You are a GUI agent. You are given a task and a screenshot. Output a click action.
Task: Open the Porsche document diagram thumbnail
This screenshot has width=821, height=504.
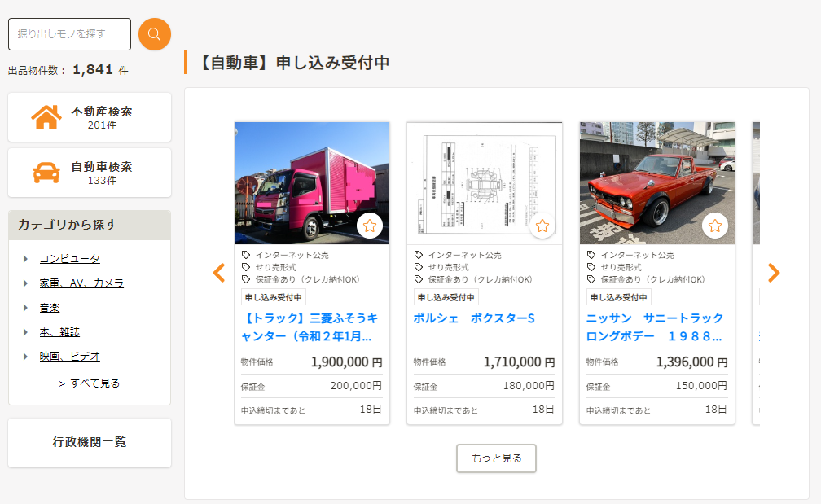(x=485, y=182)
